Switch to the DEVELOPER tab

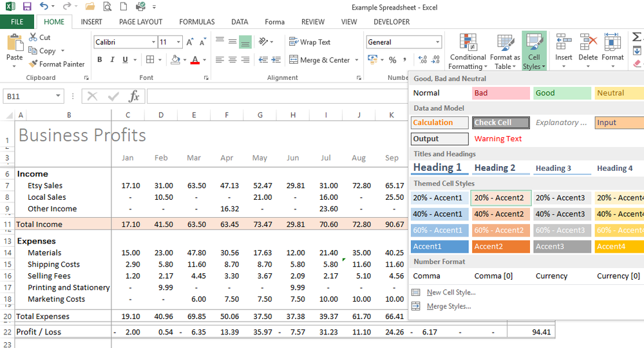(392, 22)
